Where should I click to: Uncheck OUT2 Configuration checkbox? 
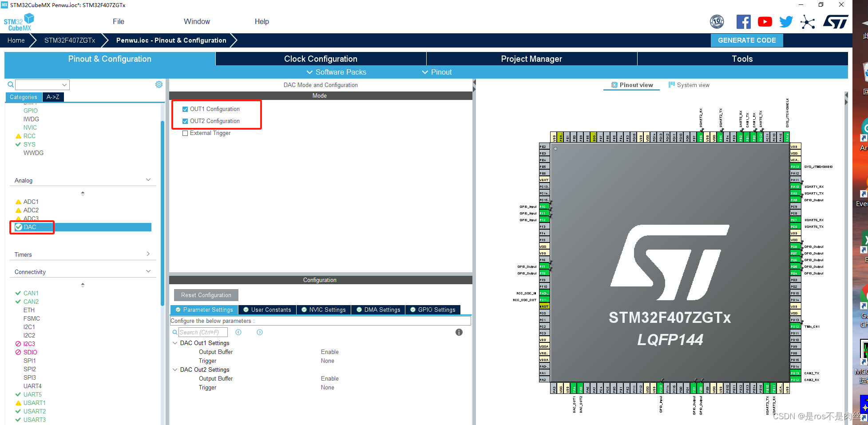tap(185, 121)
